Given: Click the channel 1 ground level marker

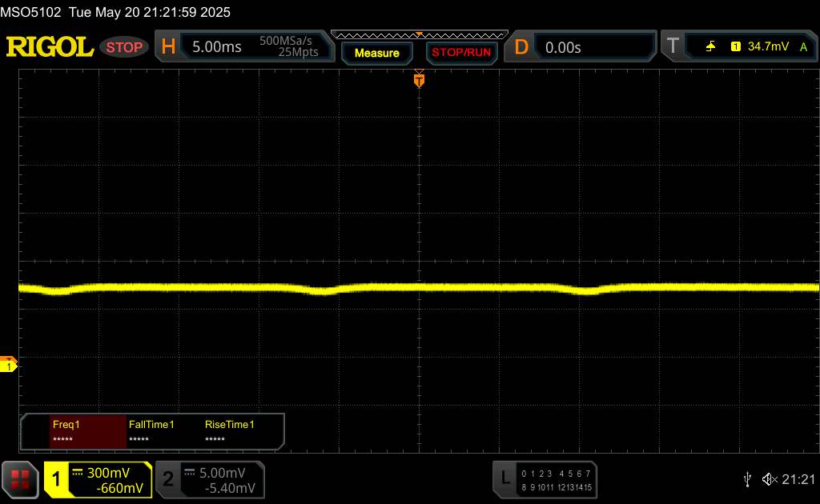Looking at the screenshot, I should point(10,365).
